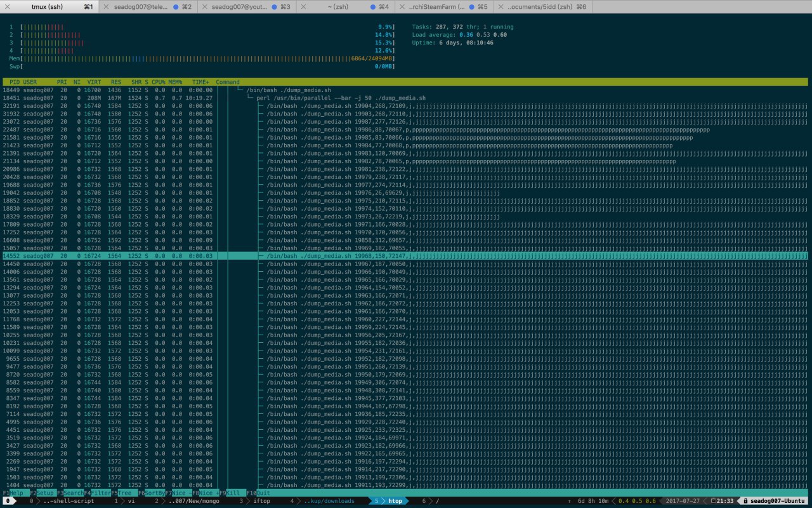Close the ...chiSteamFarm tab using its X

pos(403,6)
